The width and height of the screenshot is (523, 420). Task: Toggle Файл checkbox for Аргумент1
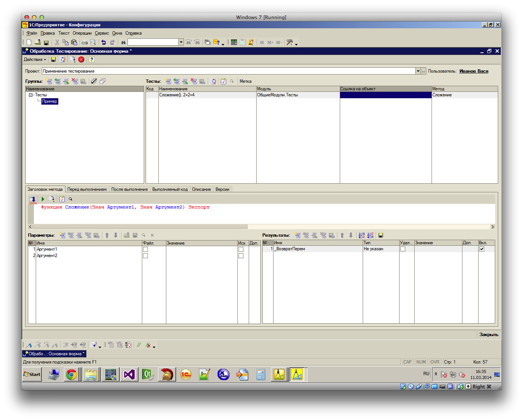click(145, 249)
